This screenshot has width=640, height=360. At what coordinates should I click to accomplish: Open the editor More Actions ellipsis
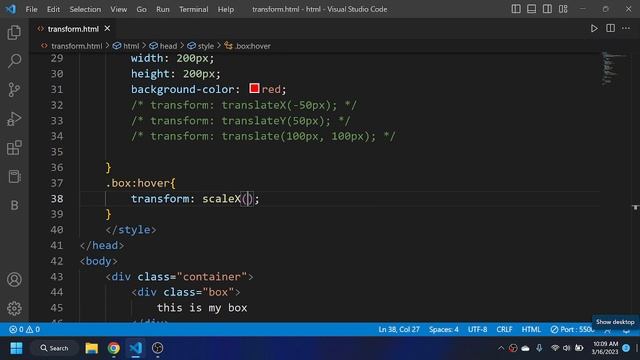(x=626, y=28)
